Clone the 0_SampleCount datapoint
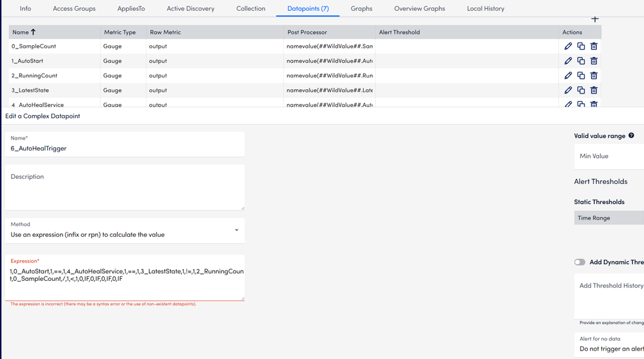 click(581, 46)
